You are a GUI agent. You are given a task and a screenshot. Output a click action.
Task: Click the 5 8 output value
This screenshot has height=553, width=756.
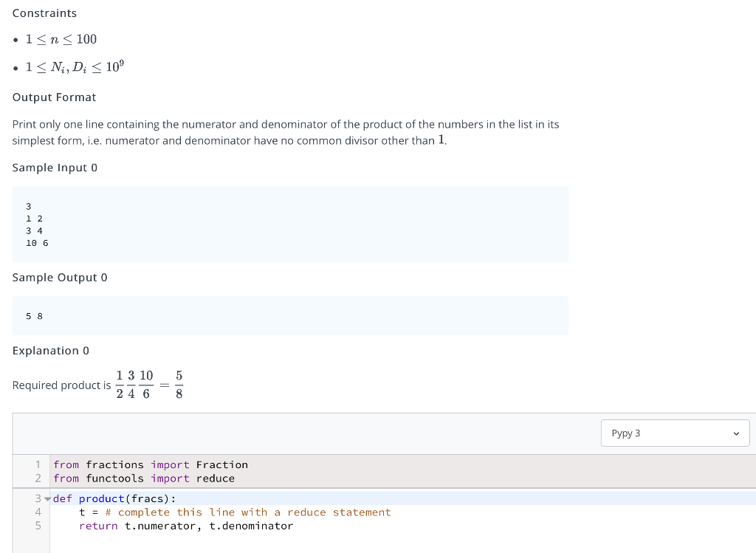coord(32,315)
